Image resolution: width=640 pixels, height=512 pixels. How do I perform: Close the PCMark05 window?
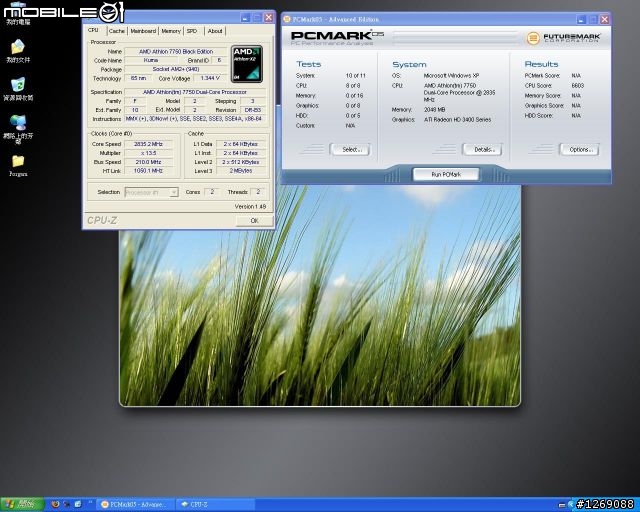click(604, 19)
